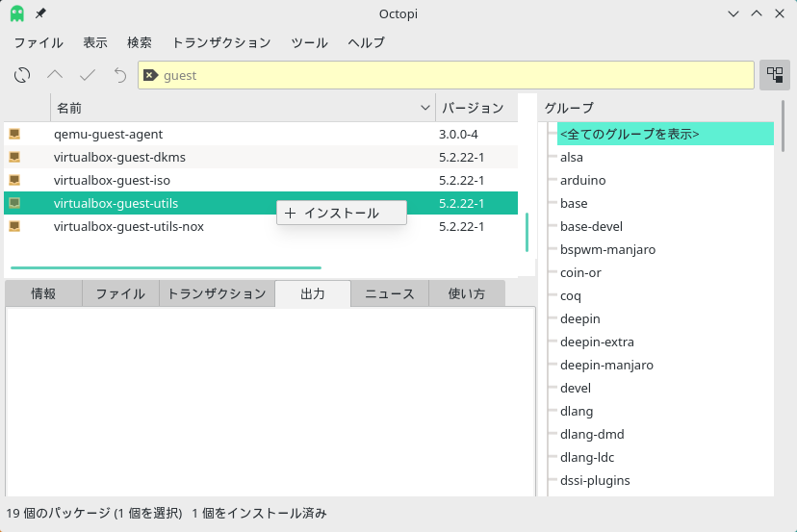Minimize the Octopi window

click(733, 13)
